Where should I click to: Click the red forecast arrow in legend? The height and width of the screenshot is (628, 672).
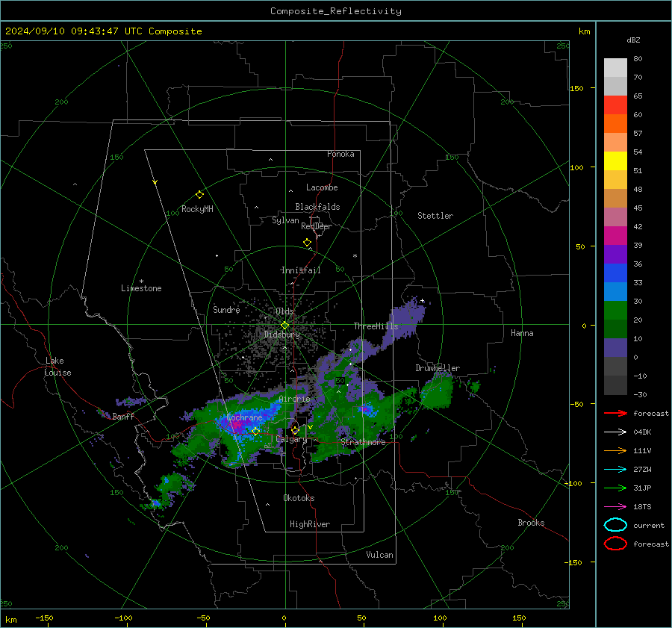pos(615,413)
